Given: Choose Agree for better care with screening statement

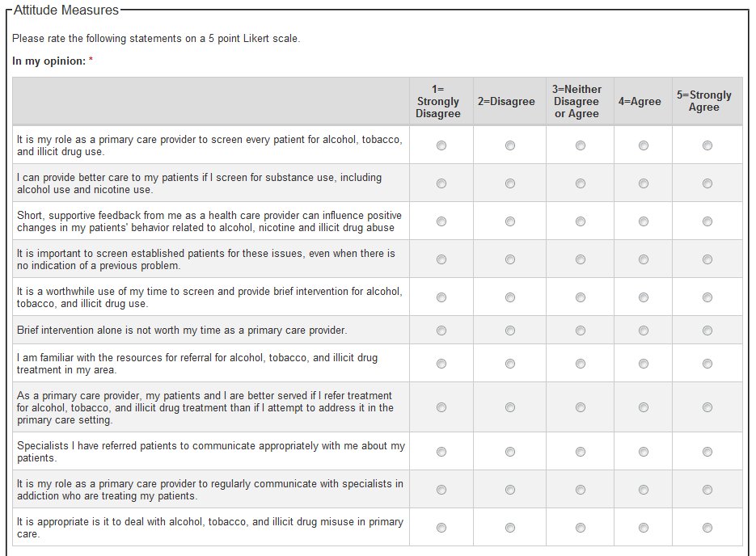Looking at the screenshot, I should click(x=644, y=183).
